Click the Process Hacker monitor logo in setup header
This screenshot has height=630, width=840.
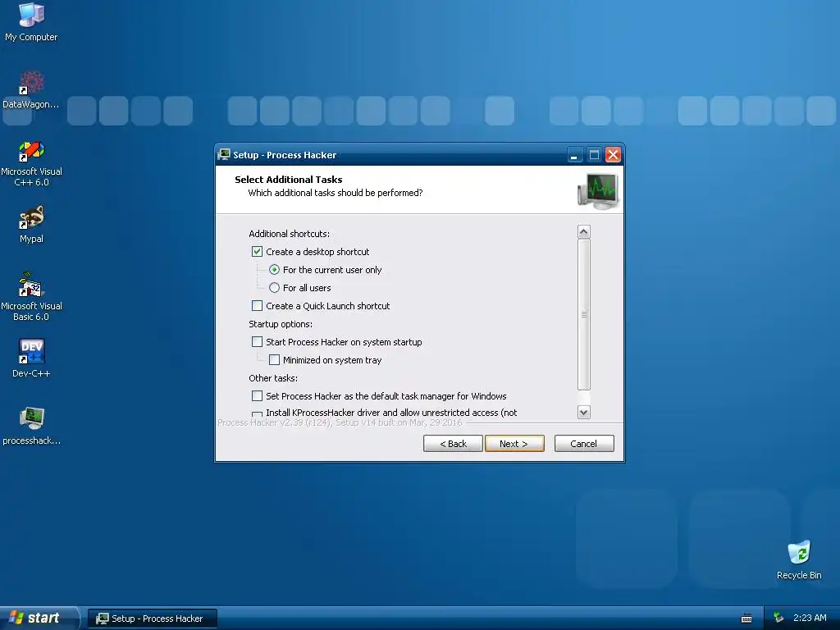[x=598, y=190]
